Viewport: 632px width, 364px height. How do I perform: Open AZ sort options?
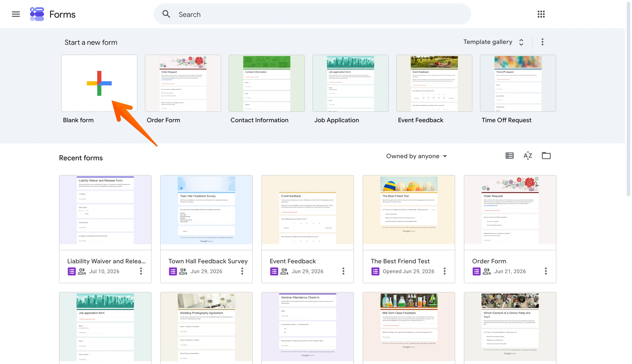pos(528,156)
